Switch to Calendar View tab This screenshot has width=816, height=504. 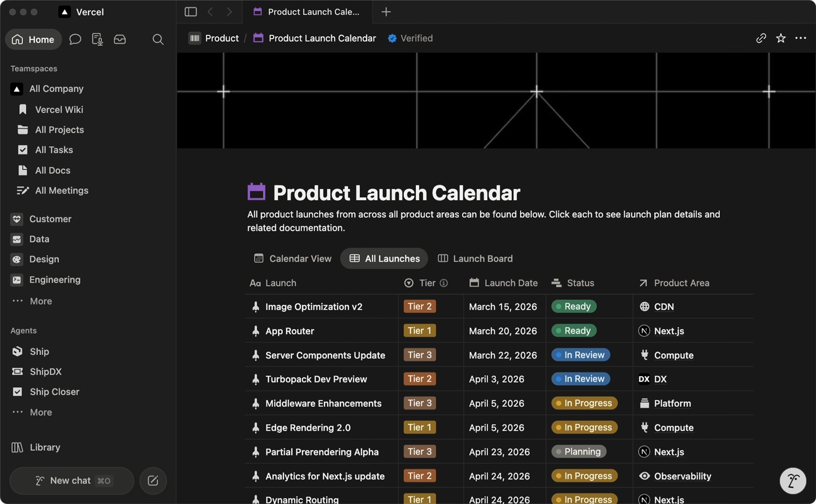pyautogui.click(x=293, y=258)
